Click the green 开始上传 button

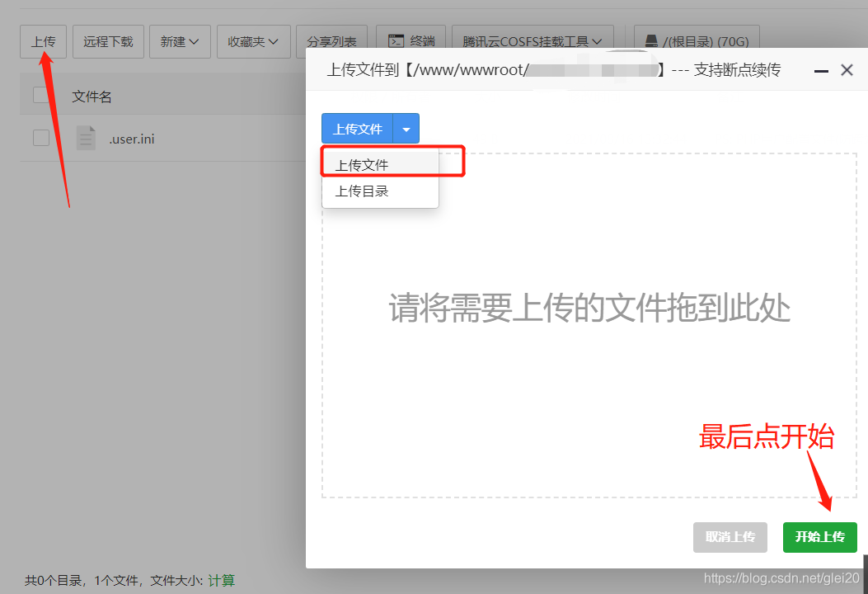click(x=819, y=537)
